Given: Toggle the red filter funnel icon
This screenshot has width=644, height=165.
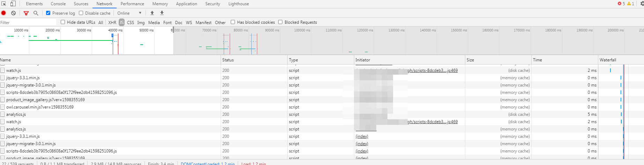Looking at the screenshot, I should (26, 13).
